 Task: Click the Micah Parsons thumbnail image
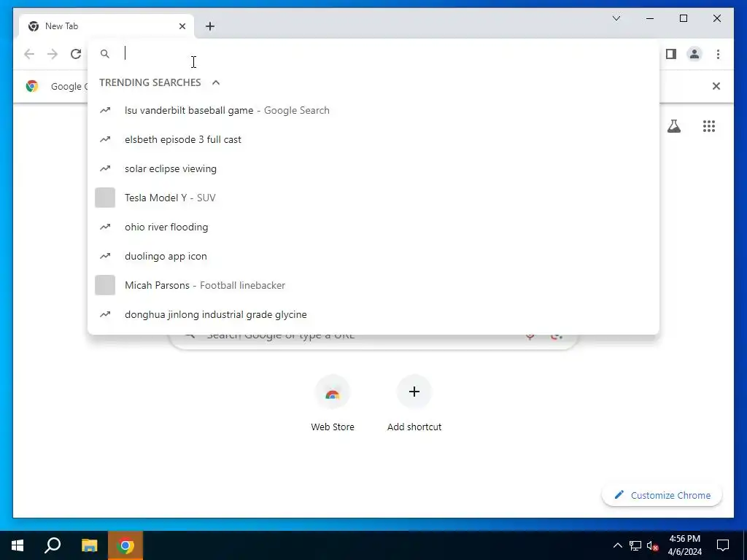click(x=105, y=285)
